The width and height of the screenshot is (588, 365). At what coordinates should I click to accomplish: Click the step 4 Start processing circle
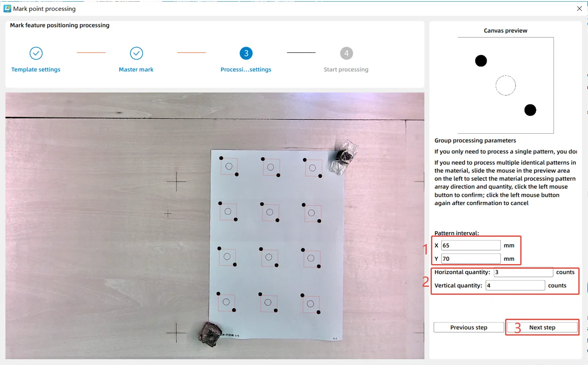pos(346,53)
